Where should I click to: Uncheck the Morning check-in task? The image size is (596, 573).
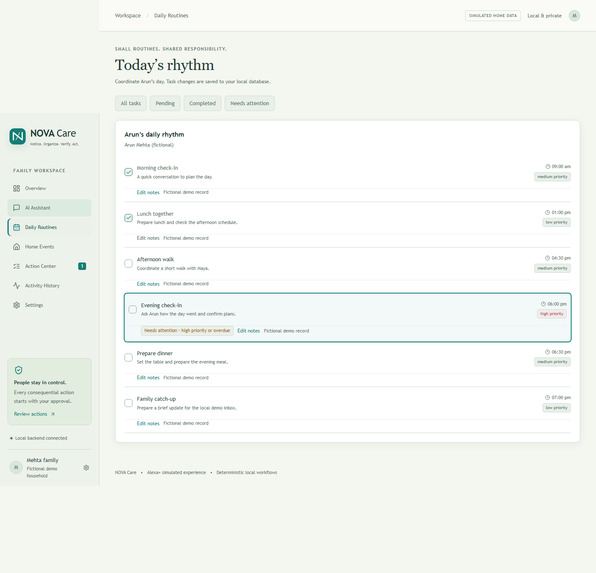click(x=128, y=172)
